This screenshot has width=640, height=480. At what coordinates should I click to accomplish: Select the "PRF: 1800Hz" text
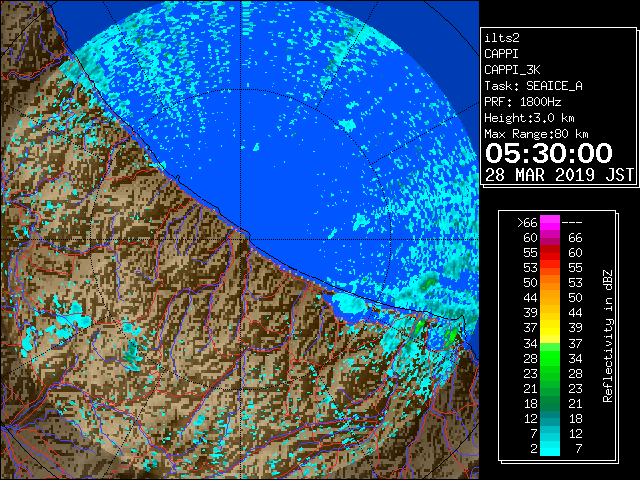(x=522, y=102)
